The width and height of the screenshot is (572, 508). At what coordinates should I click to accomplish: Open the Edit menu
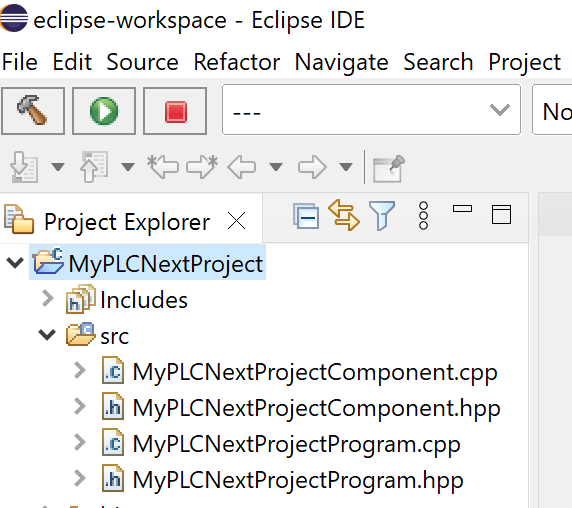(x=72, y=62)
